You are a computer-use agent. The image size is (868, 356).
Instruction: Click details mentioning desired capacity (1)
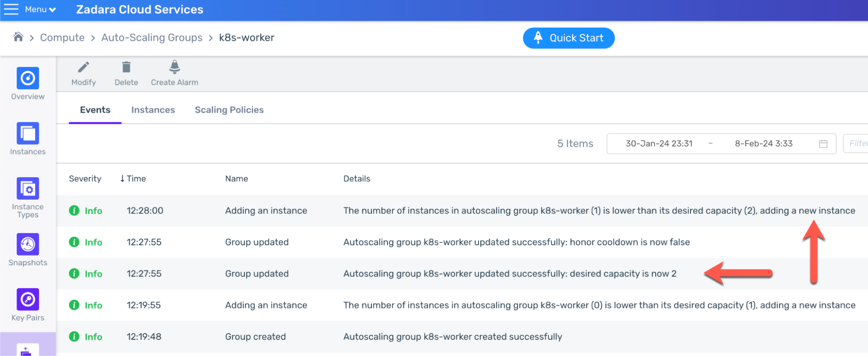(599, 305)
